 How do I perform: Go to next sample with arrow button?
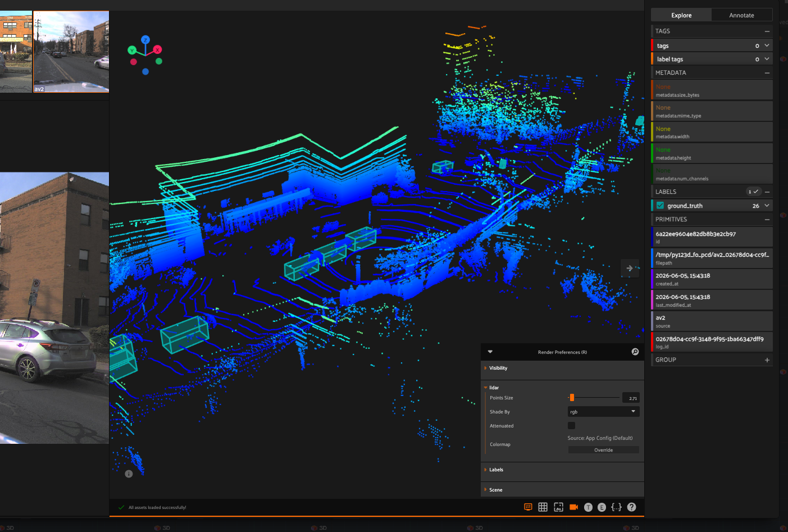629,269
